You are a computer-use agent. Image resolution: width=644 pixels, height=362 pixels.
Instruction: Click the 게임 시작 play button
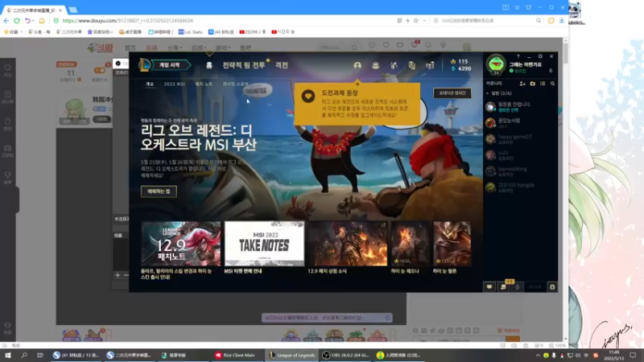click(x=171, y=65)
